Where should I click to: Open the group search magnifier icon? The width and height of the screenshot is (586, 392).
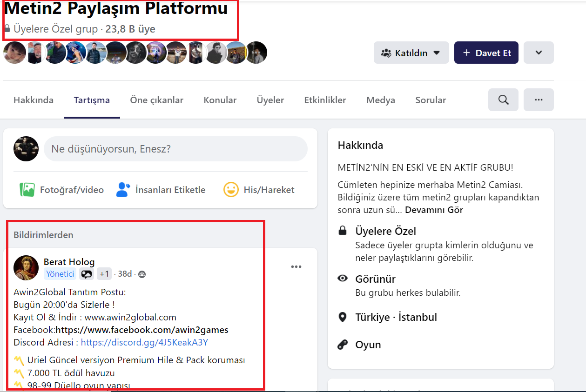coord(503,99)
